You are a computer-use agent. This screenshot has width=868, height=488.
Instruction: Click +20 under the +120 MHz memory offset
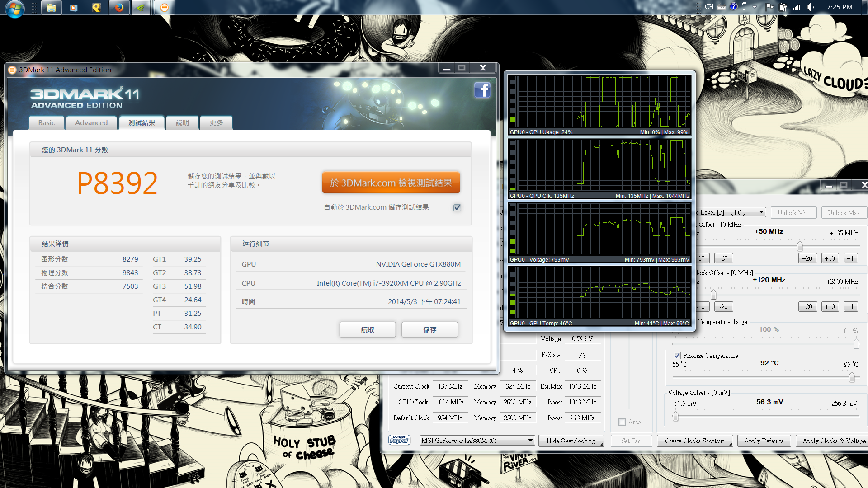click(x=807, y=307)
